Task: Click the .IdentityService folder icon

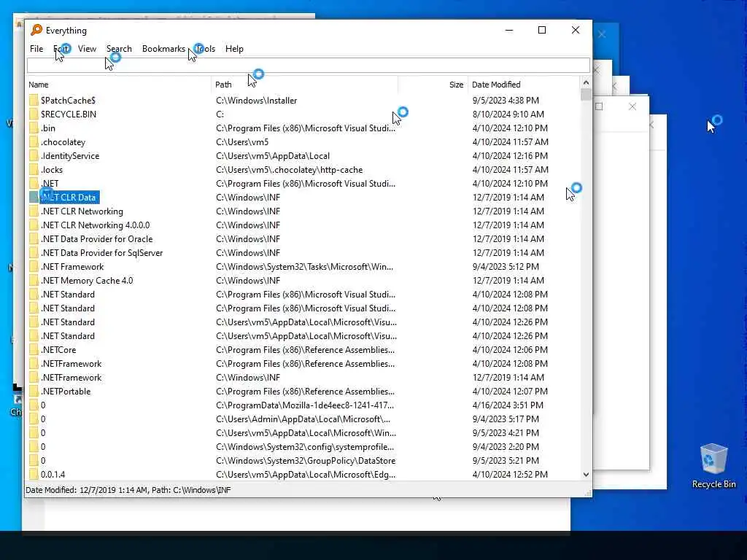Action: tap(34, 156)
